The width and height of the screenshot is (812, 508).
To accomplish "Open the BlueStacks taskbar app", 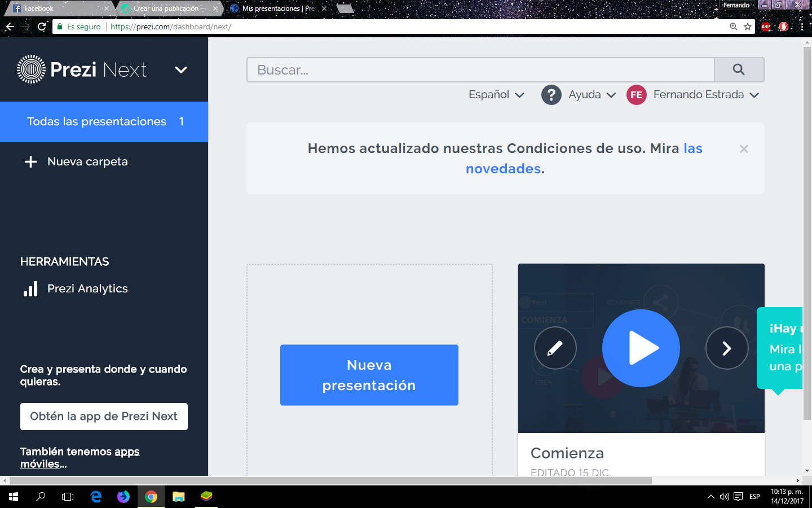I will 206,497.
